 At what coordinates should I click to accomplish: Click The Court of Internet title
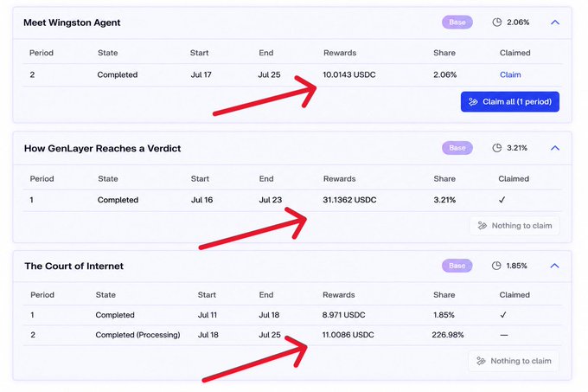[73, 267]
